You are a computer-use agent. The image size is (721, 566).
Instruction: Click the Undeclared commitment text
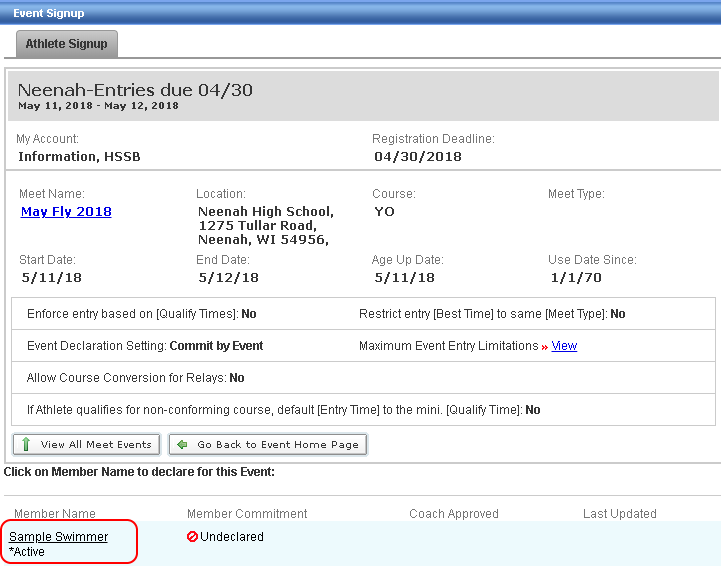[x=232, y=537]
